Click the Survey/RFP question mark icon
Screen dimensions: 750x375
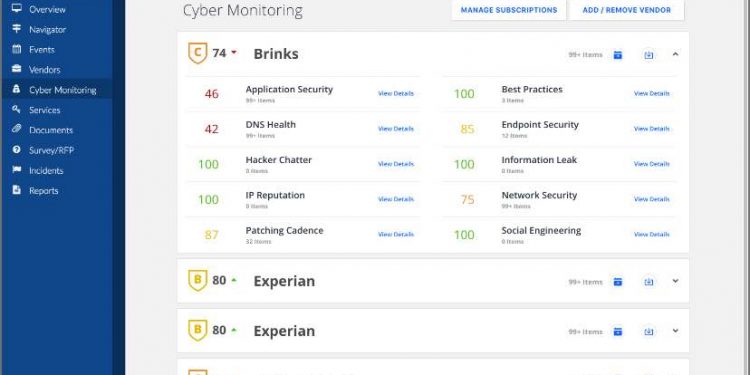(17, 150)
